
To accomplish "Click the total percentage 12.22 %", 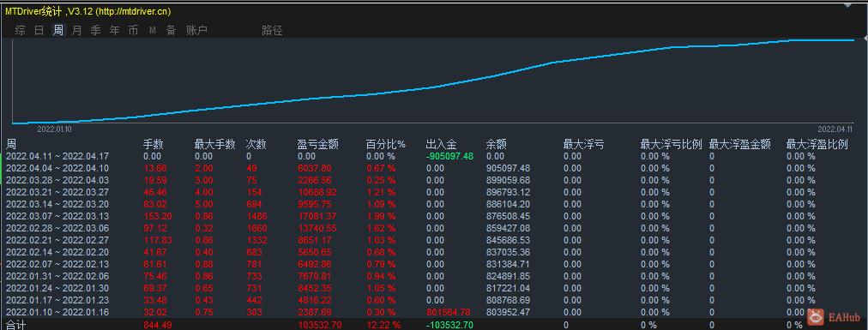I will [x=383, y=325].
